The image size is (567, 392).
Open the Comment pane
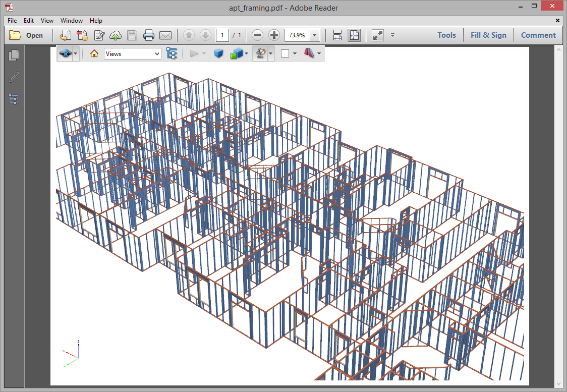point(538,35)
